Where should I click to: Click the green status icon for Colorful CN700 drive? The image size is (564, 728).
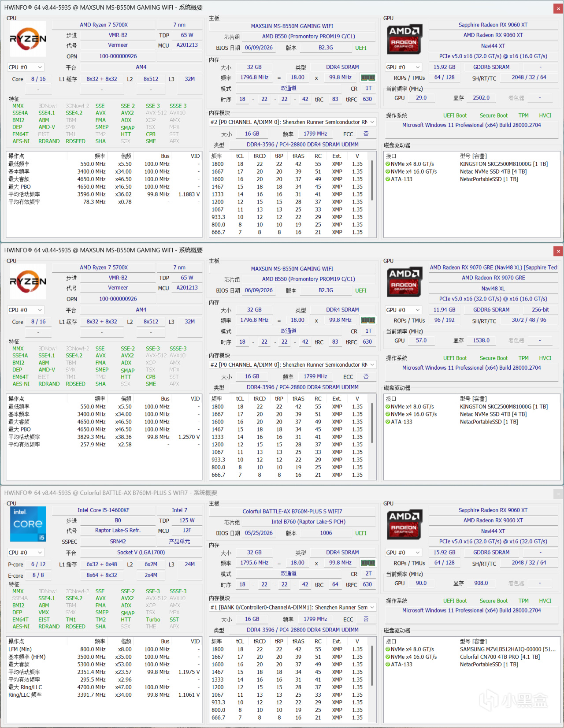[x=388, y=657]
